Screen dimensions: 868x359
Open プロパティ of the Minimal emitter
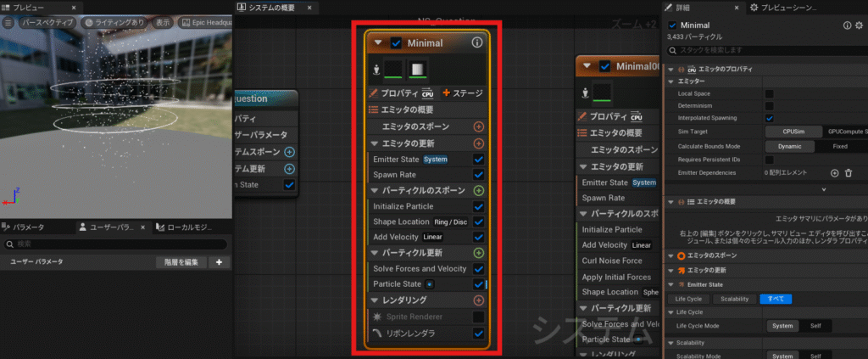(401, 93)
